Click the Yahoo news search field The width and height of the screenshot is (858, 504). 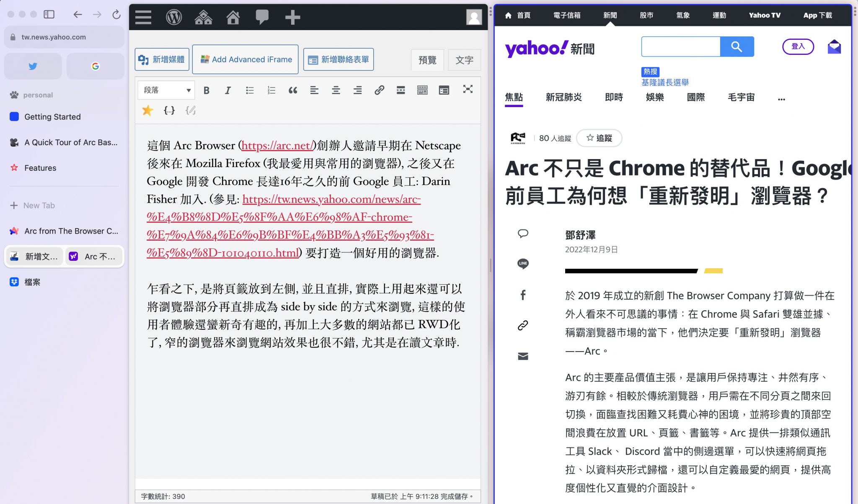coord(681,46)
